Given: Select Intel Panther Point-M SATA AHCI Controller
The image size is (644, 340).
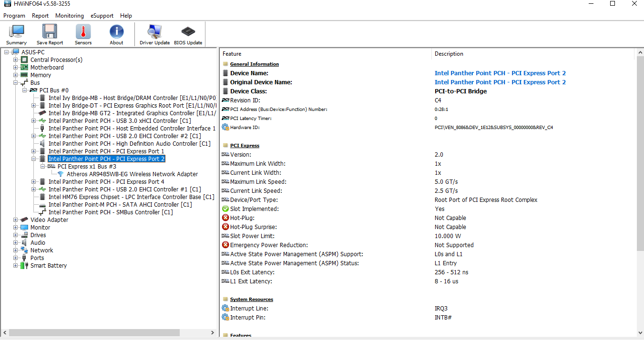Looking at the screenshot, I should (120, 204).
